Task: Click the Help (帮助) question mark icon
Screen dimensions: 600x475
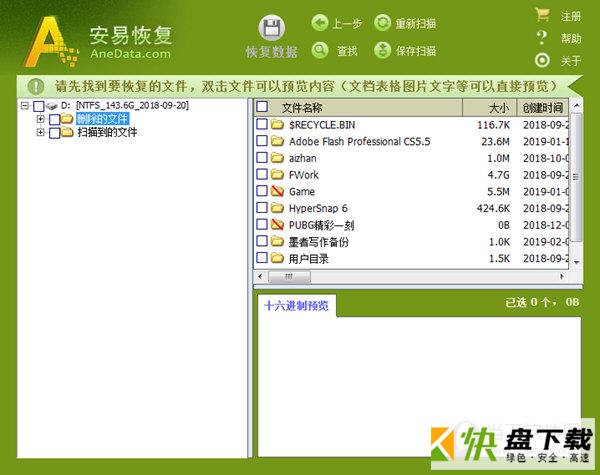Action: coord(541,38)
